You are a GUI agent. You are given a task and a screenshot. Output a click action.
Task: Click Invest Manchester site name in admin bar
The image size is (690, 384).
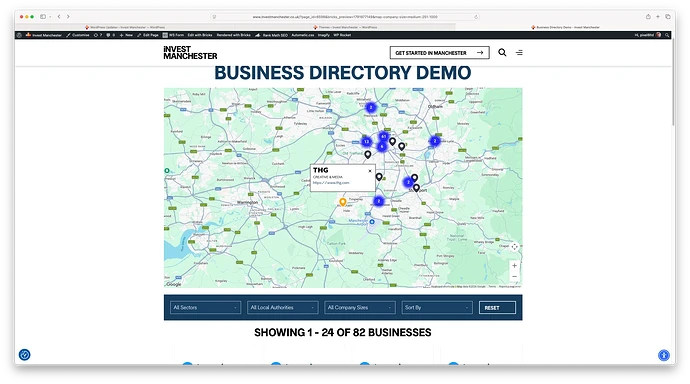click(44, 35)
